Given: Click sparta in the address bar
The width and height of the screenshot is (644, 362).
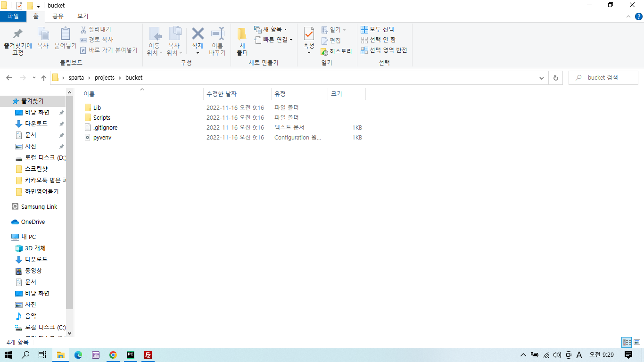Looking at the screenshot, I should [76, 78].
